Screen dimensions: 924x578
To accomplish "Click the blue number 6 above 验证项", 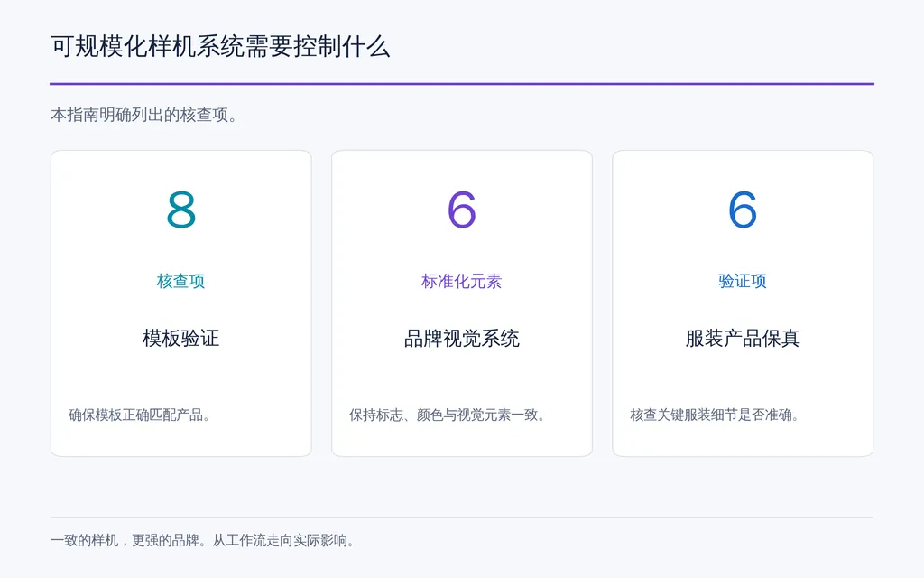I will tap(743, 210).
